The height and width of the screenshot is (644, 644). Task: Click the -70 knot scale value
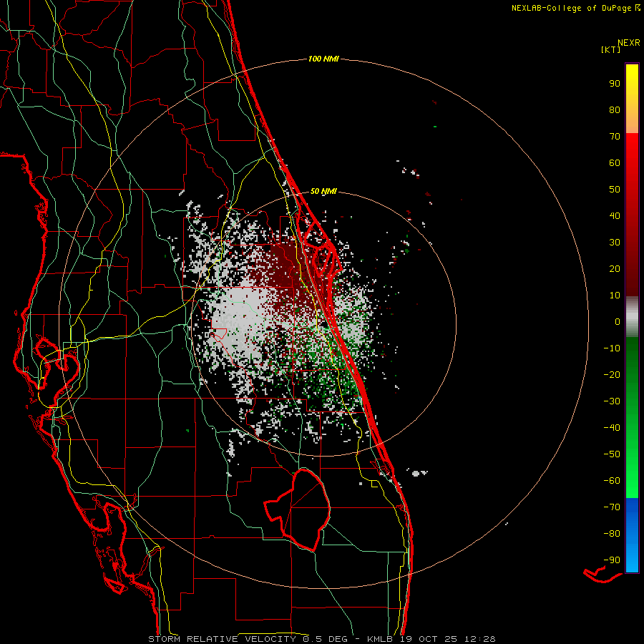[x=612, y=507]
